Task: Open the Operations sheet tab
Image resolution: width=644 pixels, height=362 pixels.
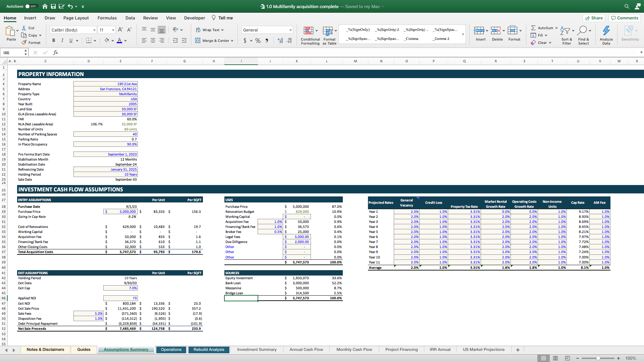Action: point(171,350)
